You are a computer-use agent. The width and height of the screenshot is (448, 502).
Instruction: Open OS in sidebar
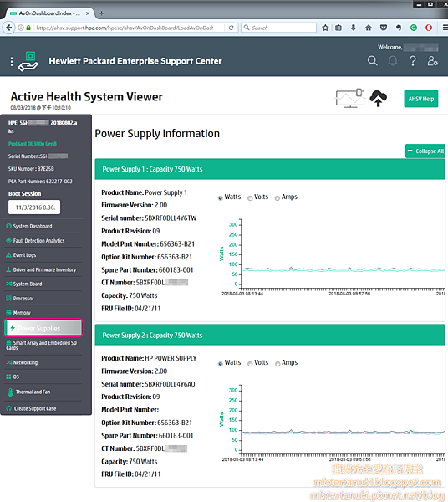(x=16, y=376)
